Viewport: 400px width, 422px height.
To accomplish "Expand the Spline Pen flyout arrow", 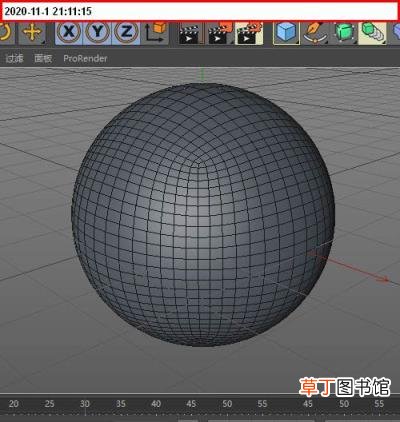I will point(326,42).
